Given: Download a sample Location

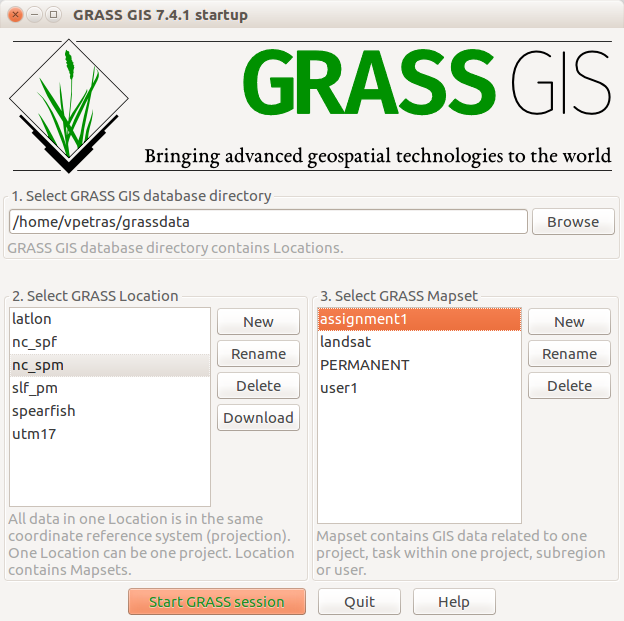Looking at the screenshot, I should point(258,418).
